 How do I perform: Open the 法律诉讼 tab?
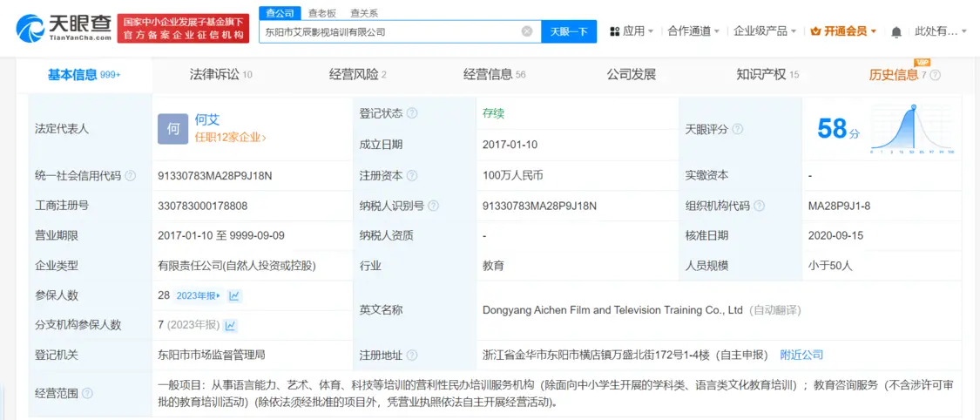(x=220, y=75)
